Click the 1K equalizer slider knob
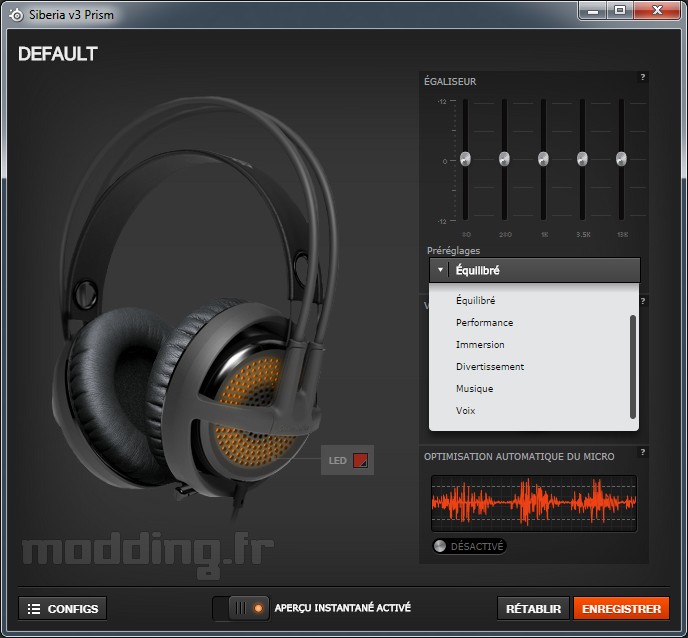This screenshot has width=688, height=638. point(543,159)
